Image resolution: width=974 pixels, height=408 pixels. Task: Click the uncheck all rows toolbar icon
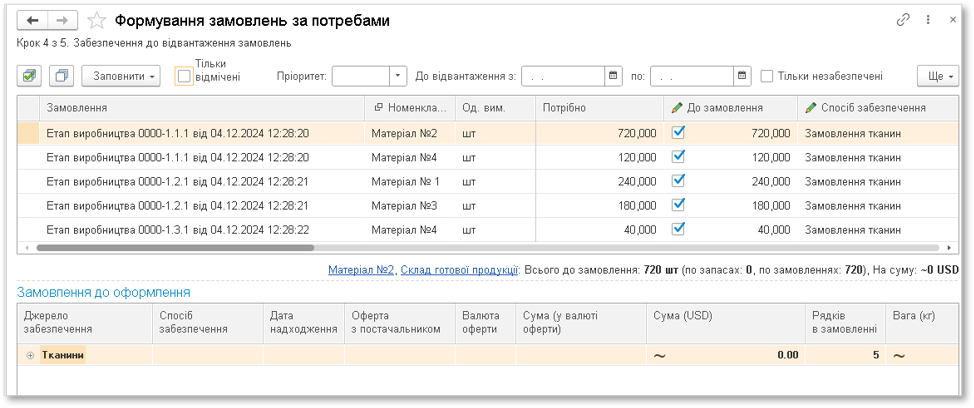click(x=61, y=76)
